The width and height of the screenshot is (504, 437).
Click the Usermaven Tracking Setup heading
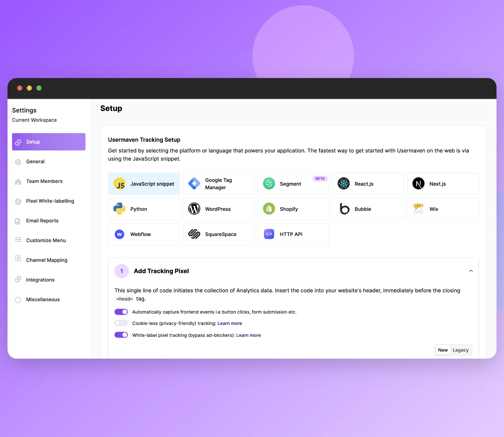click(x=144, y=140)
